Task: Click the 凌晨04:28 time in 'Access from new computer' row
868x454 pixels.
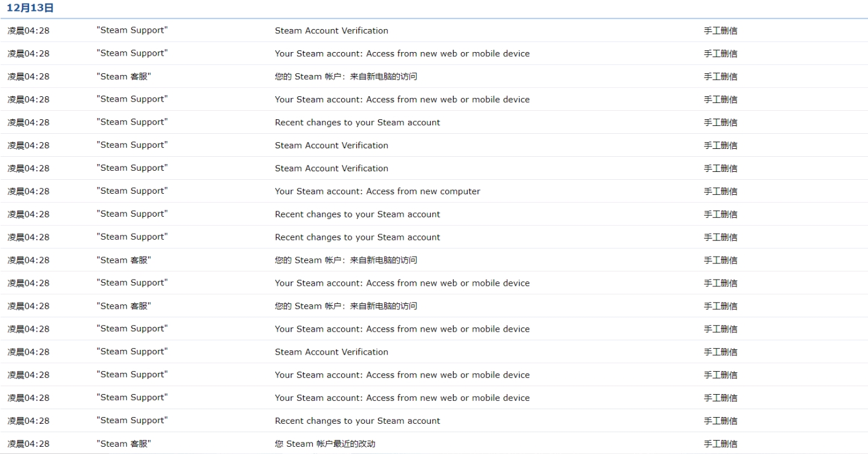Action: click(x=28, y=191)
